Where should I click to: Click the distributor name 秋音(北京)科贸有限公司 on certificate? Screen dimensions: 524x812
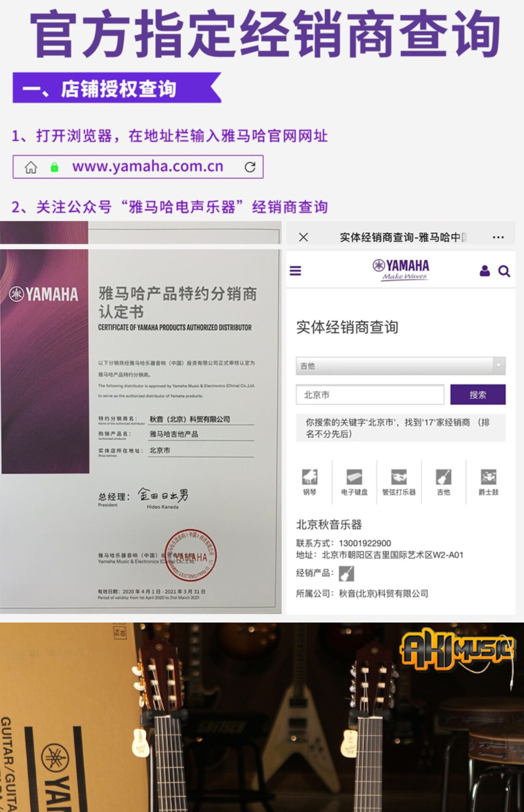190,419
